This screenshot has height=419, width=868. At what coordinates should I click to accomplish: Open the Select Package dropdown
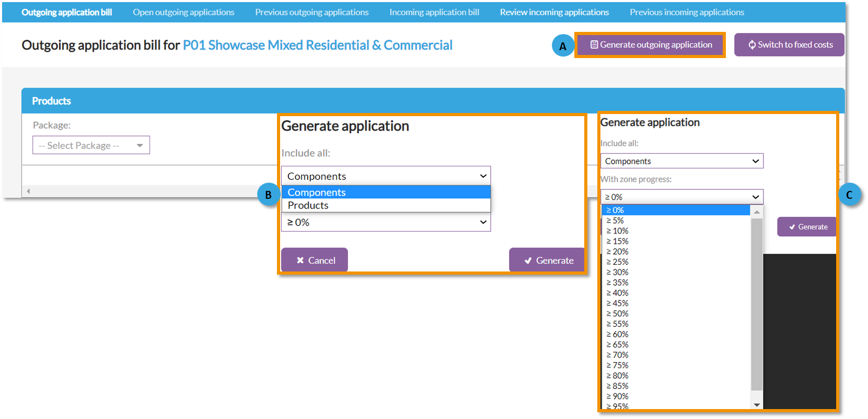[x=91, y=145]
